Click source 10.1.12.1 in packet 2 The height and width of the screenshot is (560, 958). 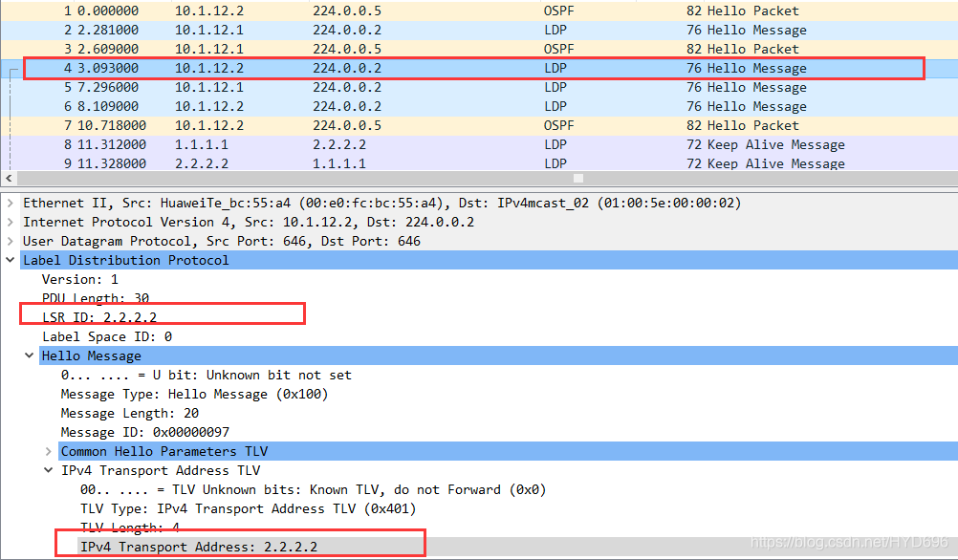[x=209, y=30]
